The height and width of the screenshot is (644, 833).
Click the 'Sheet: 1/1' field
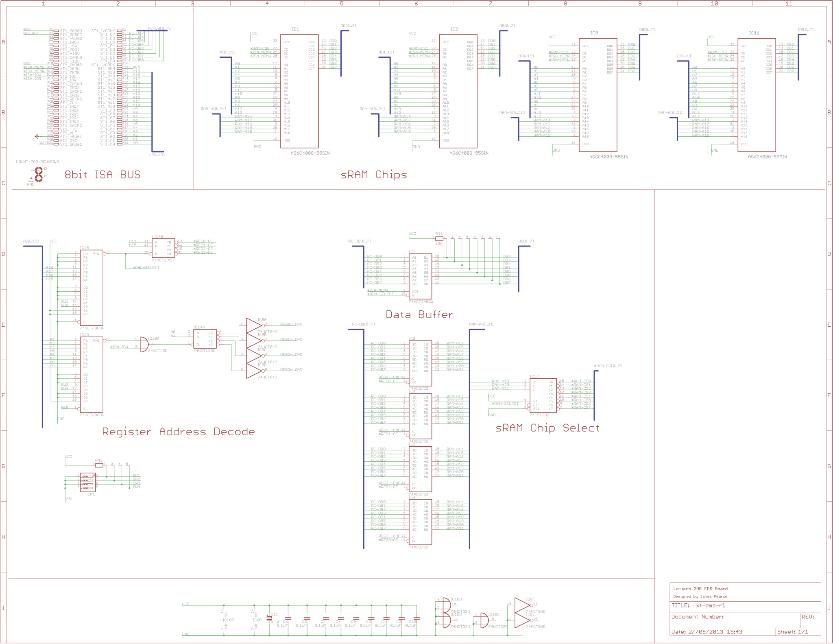pos(793,632)
